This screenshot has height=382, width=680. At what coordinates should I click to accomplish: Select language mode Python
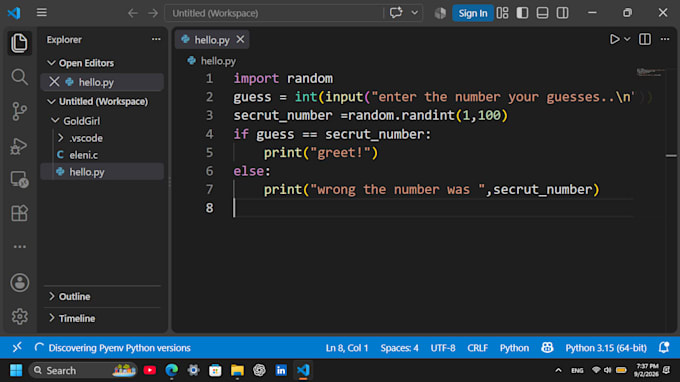point(514,348)
